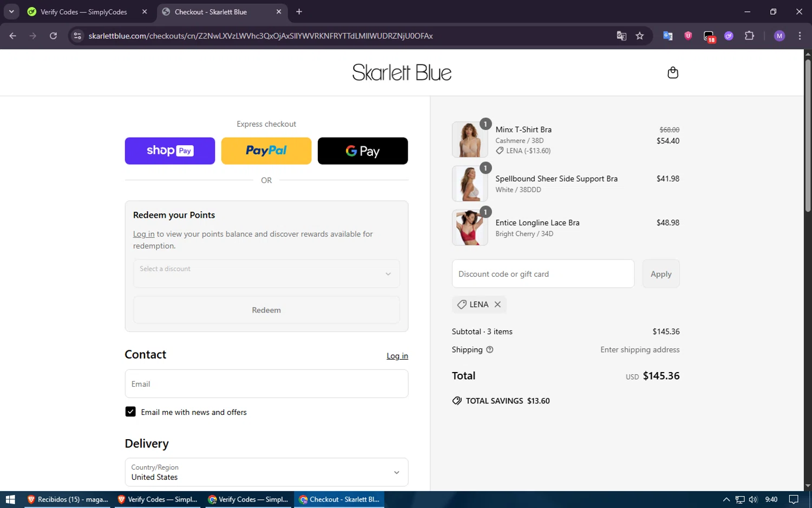The height and width of the screenshot is (508, 812).
Task: Click the Minx T-Shirt Bra thumbnail
Action: (x=470, y=140)
